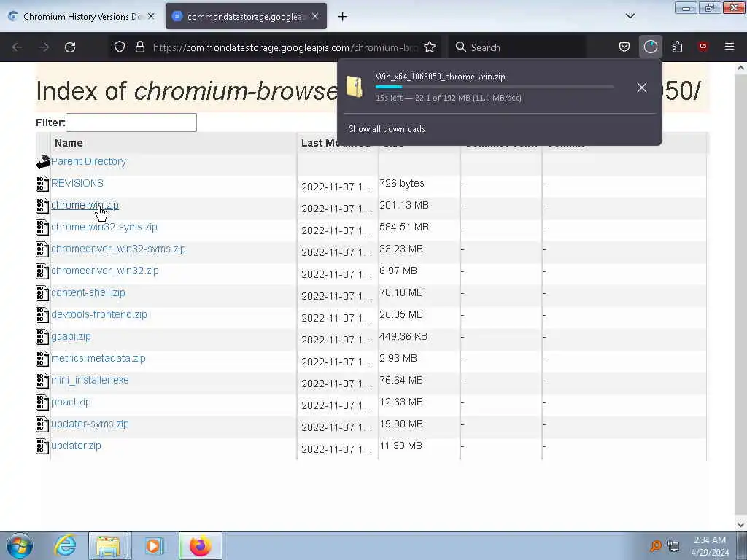The width and height of the screenshot is (747, 560).
Task: Click the page vertical scrollbar up arrow
Action: click(x=741, y=68)
